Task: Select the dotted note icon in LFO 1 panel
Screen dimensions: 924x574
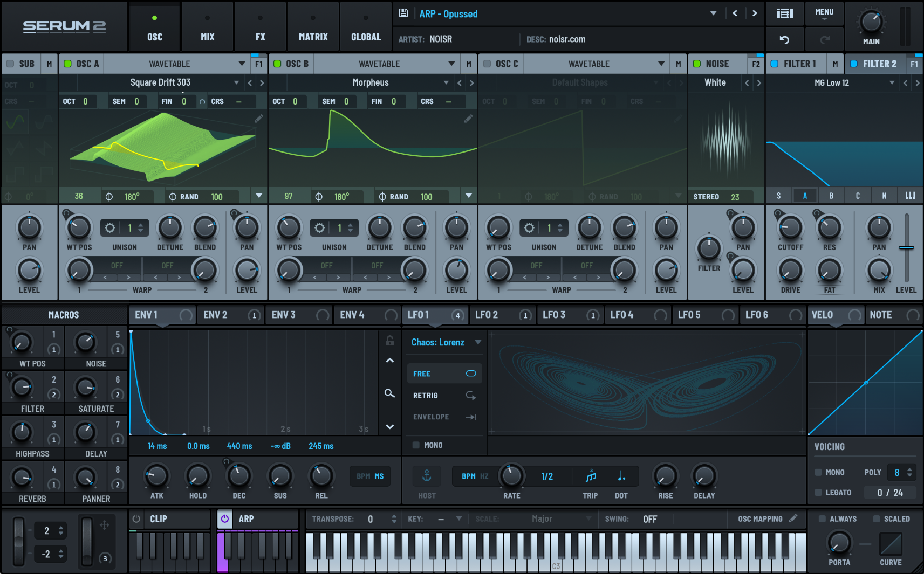Action: tap(621, 476)
